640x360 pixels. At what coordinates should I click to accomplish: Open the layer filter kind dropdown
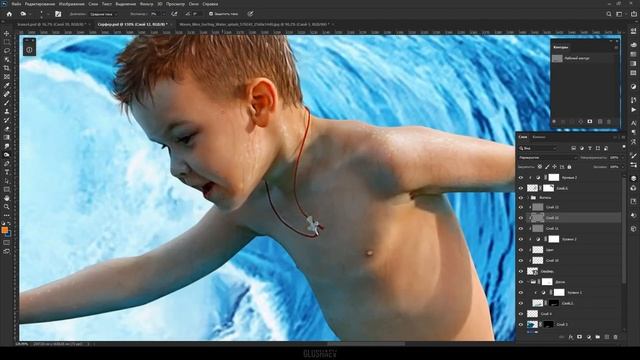click(538, 148)
